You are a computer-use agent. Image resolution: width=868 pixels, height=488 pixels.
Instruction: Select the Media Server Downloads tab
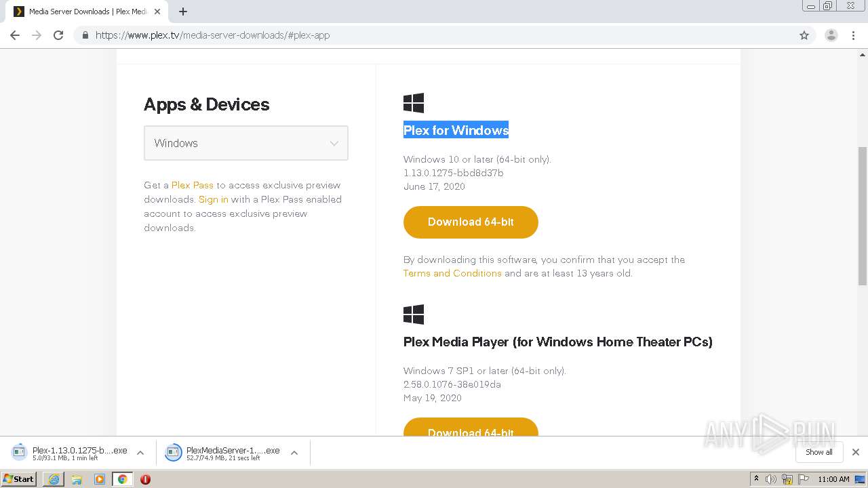[87, 12]
